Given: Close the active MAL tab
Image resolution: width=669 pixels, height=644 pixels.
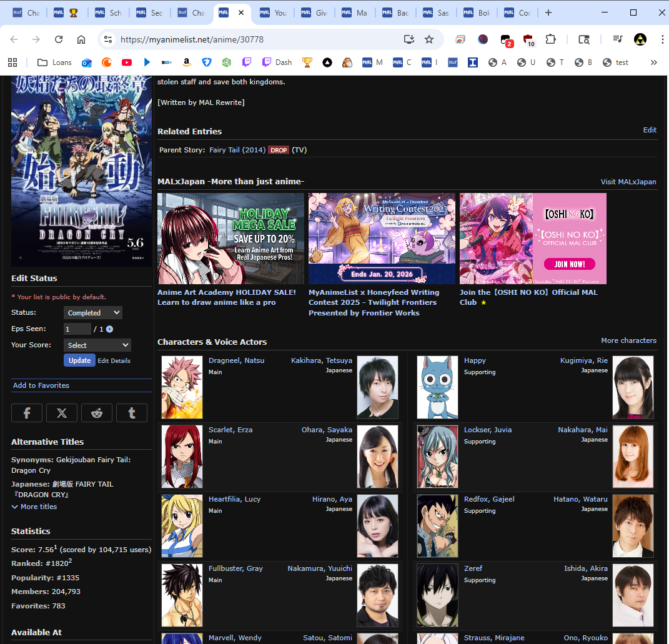Looking at the screenshot, I should coord(241,12).
